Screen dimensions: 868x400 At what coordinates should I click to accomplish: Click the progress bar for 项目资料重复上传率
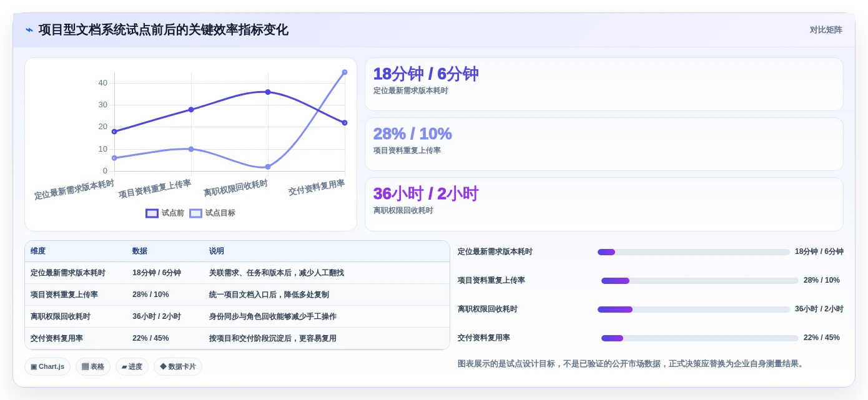coord(699,281)
